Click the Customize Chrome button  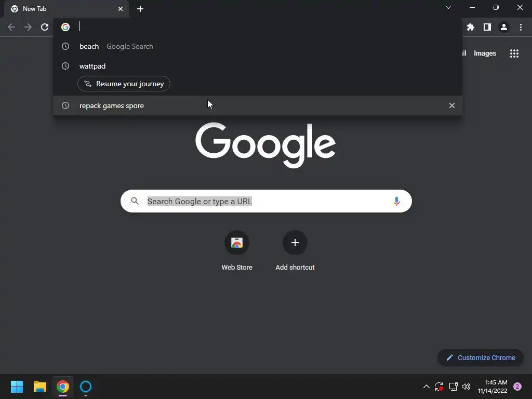(x=481, y=357)
